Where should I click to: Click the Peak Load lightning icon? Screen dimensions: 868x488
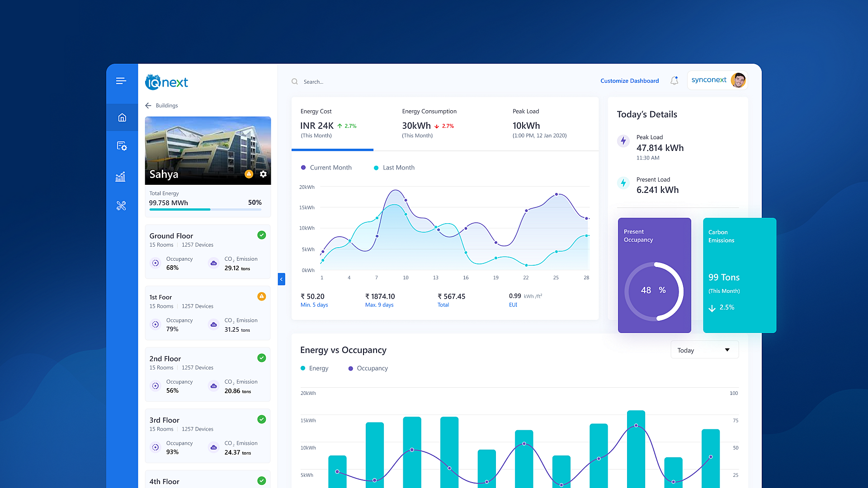coord(623,141)
